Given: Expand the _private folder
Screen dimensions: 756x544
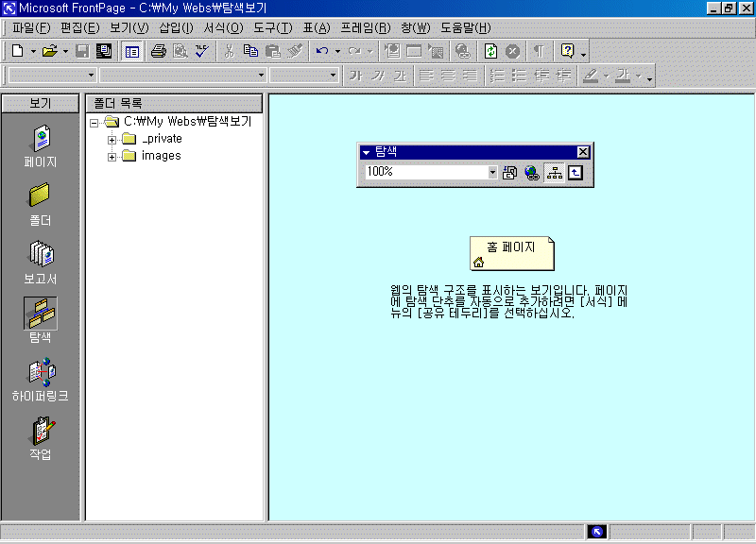Looking at the screenshot, I should click(112, 140).
